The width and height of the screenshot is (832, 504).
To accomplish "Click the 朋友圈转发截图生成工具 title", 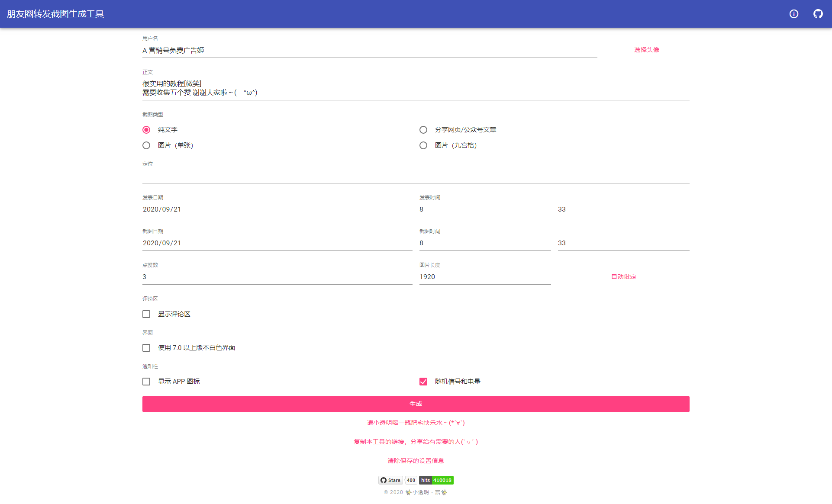I will point(55,14).
